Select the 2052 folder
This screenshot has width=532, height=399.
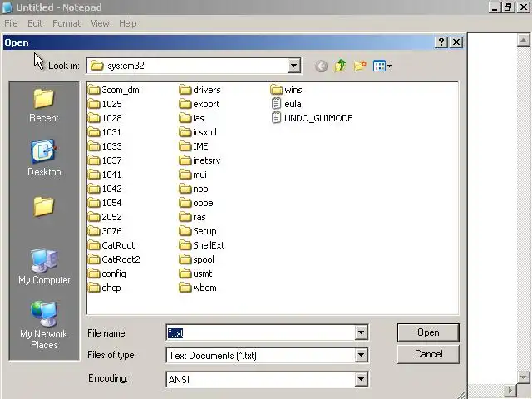coord(105,217)
